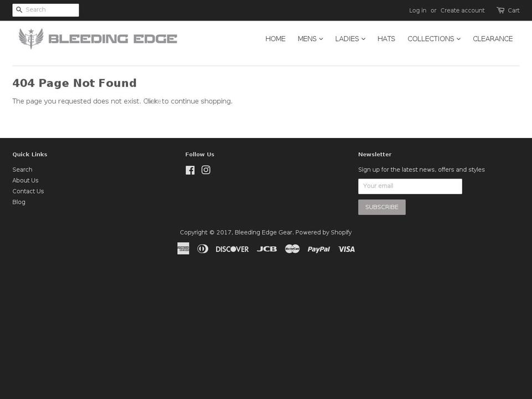The image size is (532, 399).
Task: Open the Cart link text
Action: click(513, 11)
